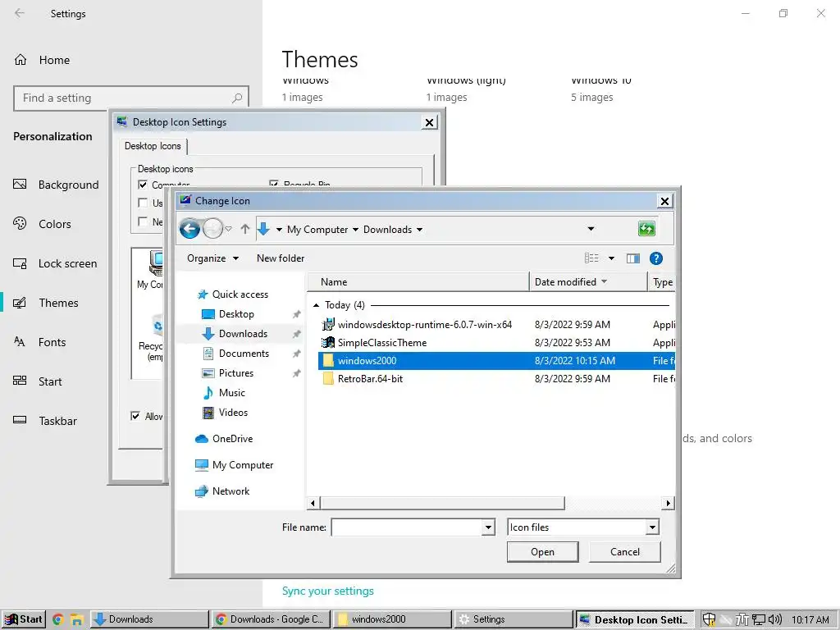Viewport: 840px width, 630px height.
Task: Open Videos in the navigation pane
Action: pyautogui.click(x=233, y=413)
